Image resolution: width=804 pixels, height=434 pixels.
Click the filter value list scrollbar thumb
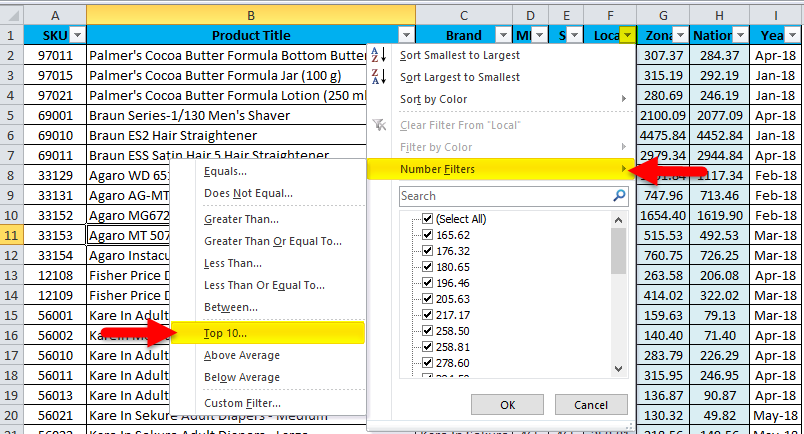click(618, 251)
